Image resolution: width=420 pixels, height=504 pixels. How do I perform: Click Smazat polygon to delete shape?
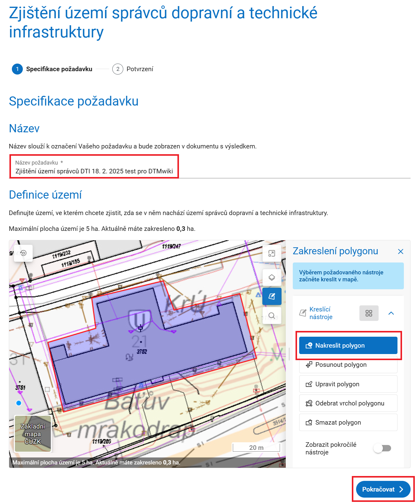pyautogui.click(x=348, y=422)
